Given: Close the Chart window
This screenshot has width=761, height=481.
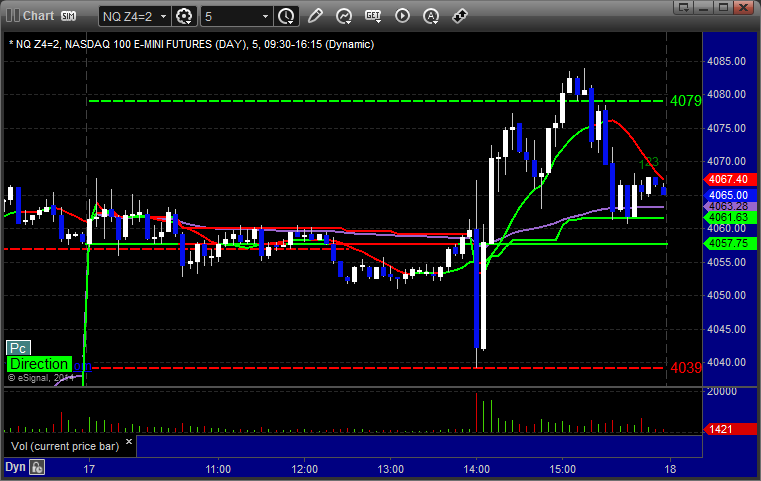Looking at the screenshot, I should point(743,7).
